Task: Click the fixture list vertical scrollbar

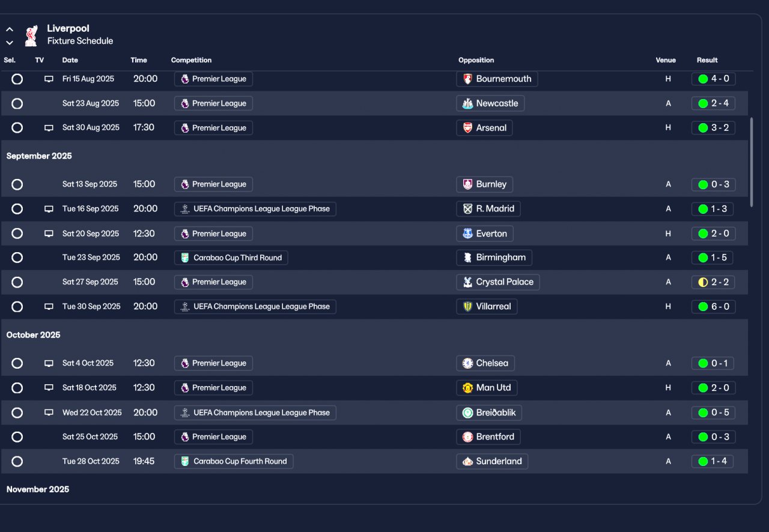Action: click(750, 162)
